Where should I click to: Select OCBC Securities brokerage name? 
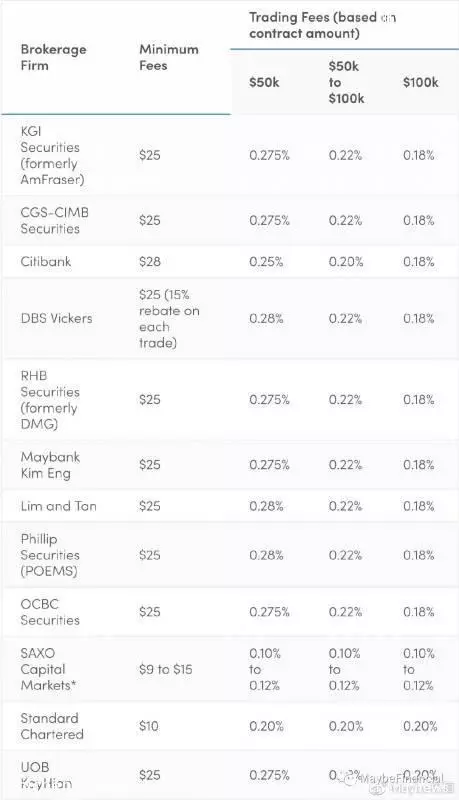pos(50,612)
